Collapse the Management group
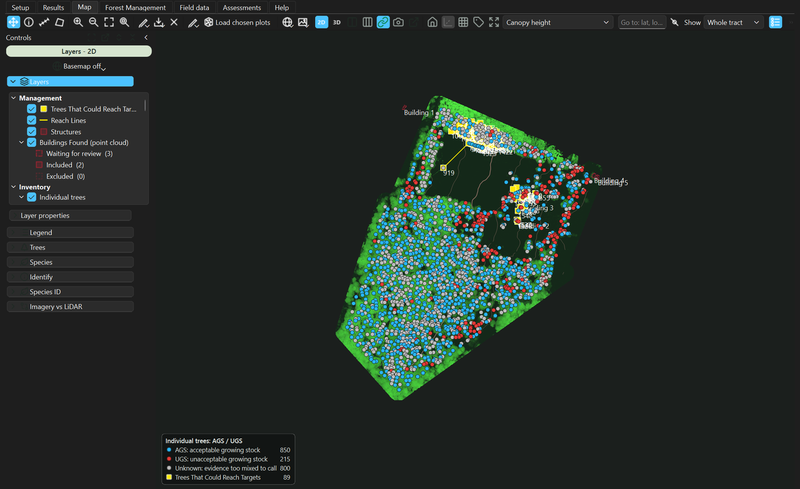 [x=13, y=98]
